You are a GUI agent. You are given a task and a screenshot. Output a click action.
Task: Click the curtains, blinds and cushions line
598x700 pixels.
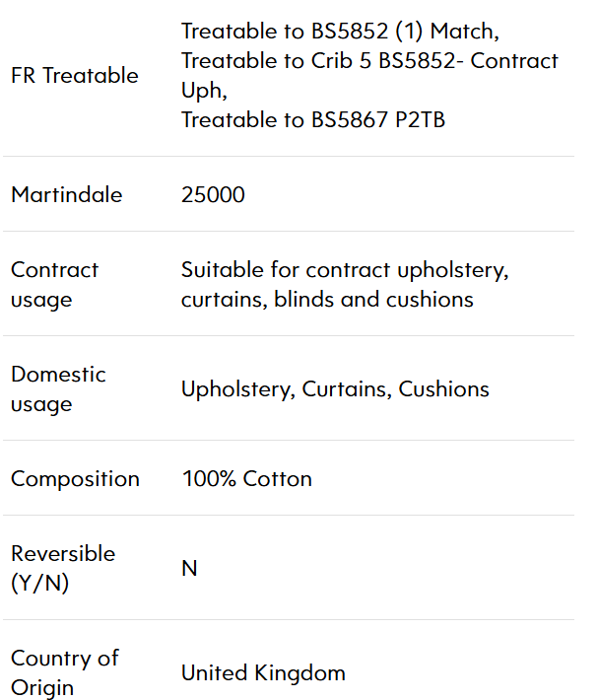coord(327,300)
